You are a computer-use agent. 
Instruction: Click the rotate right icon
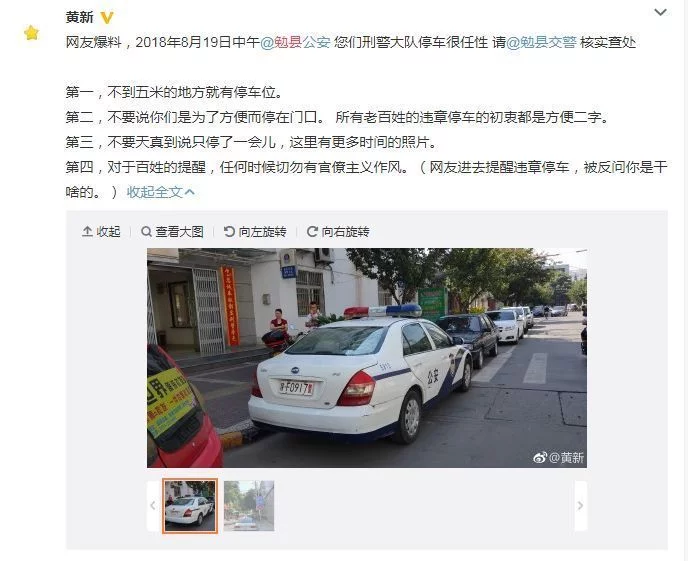pos(312,231)
